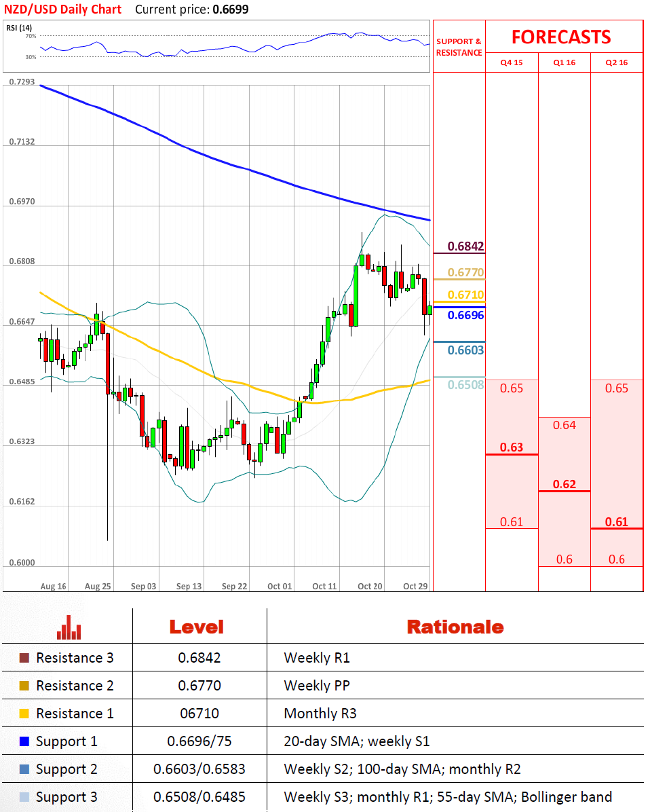Select the FORECASTS heading

(x=561, y=37)
